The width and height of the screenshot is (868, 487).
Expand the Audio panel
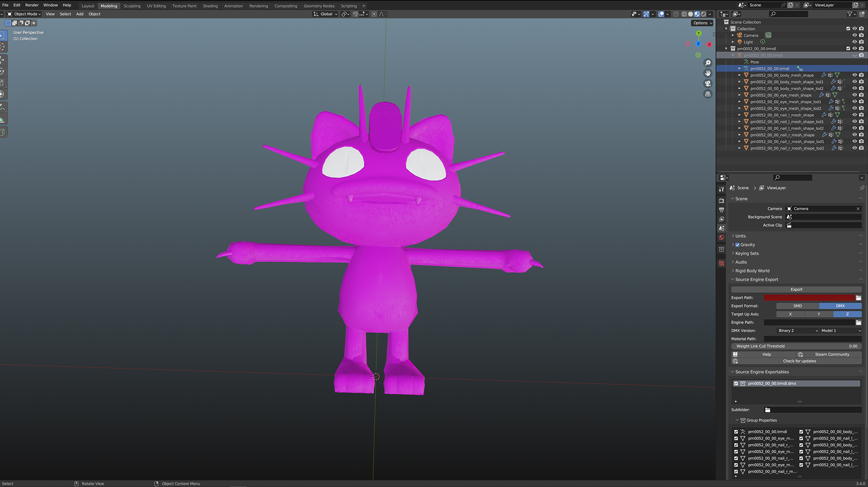[x=741, y=262]
